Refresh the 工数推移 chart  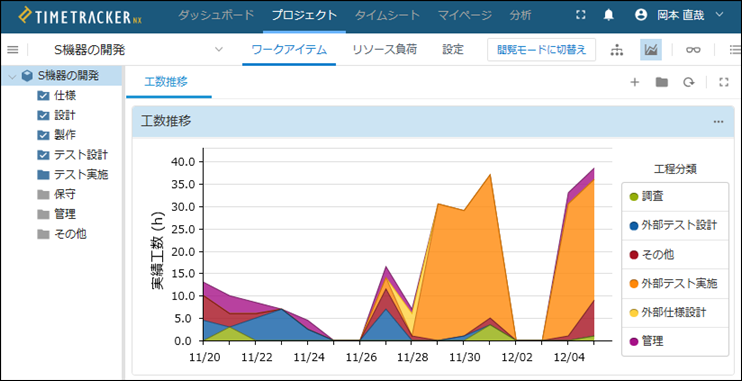tap(689, 82)
